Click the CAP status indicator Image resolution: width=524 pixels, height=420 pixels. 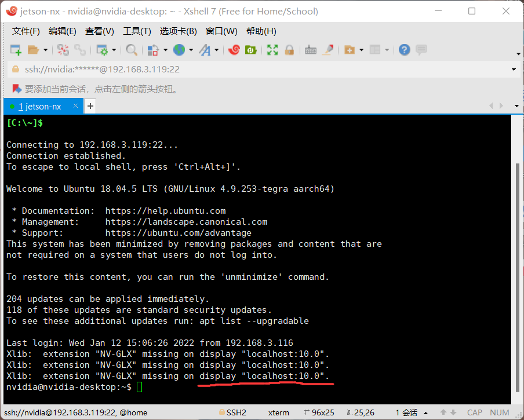click(x=475, y=412)
